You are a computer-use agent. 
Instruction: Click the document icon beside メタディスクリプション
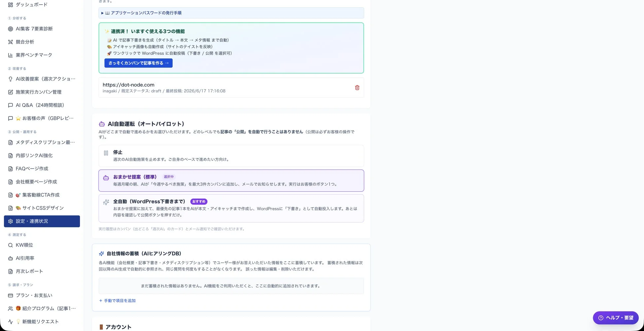tap(11, 143)
